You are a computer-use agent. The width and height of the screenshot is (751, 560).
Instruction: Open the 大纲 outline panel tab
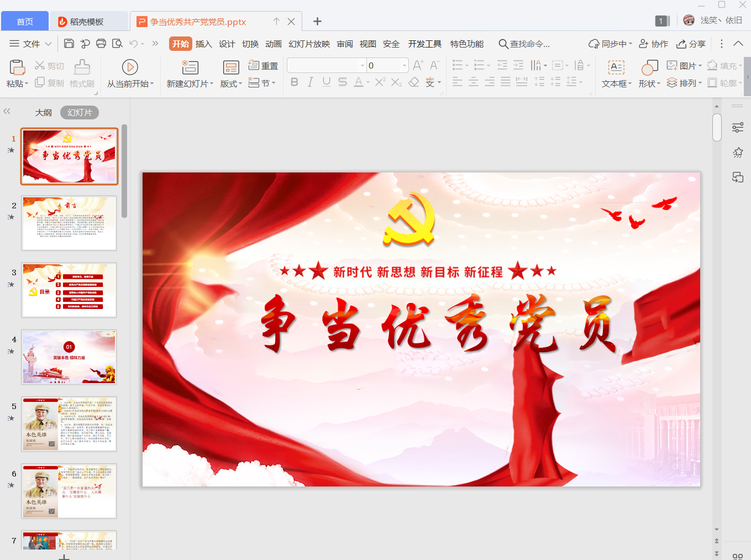(43, 113)
